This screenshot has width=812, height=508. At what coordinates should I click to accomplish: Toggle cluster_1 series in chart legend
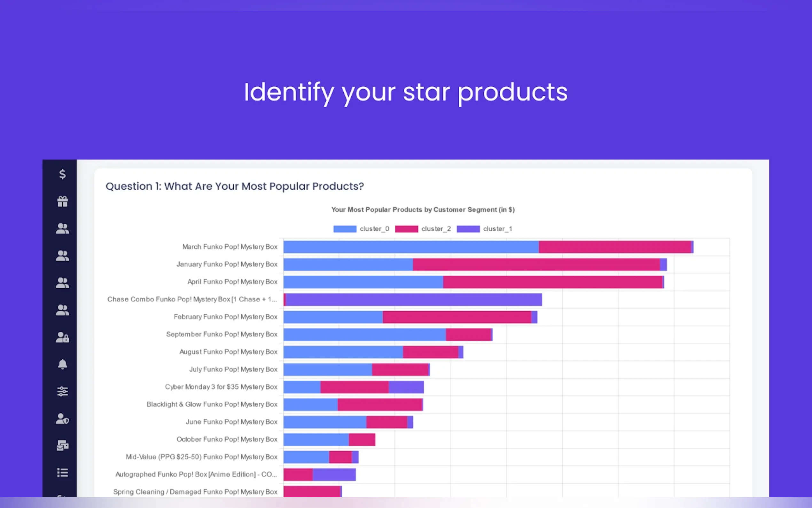484,229
